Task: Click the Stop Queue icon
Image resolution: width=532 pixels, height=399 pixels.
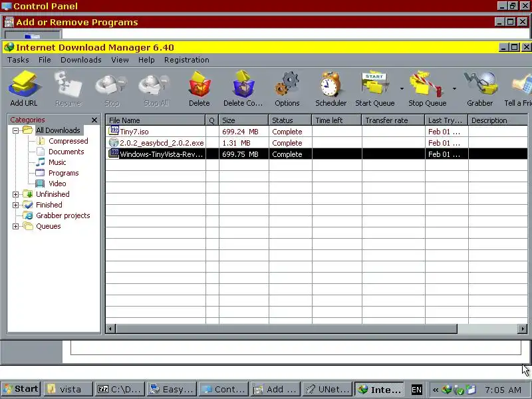Action: [427, 88]
